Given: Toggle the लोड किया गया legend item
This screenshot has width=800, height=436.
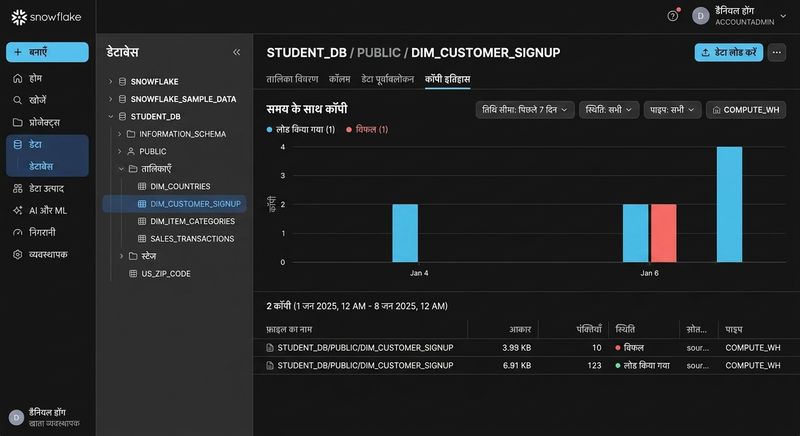Looking at the screenshot, I should click(301, 130).
